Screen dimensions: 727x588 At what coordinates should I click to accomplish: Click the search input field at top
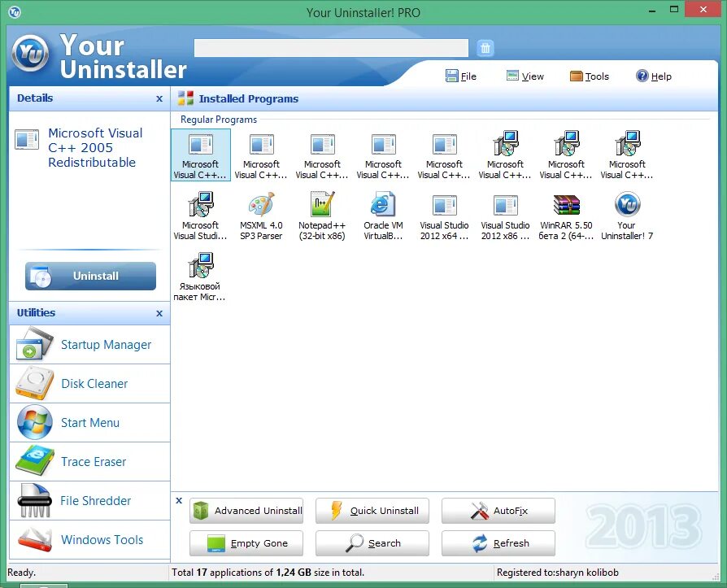331,48
